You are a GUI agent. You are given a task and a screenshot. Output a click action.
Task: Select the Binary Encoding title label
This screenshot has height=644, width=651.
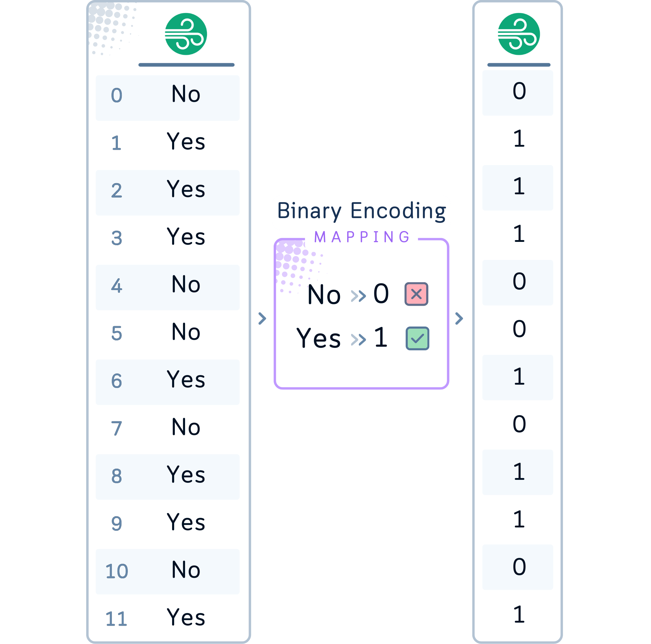click(x=361, y=211)
